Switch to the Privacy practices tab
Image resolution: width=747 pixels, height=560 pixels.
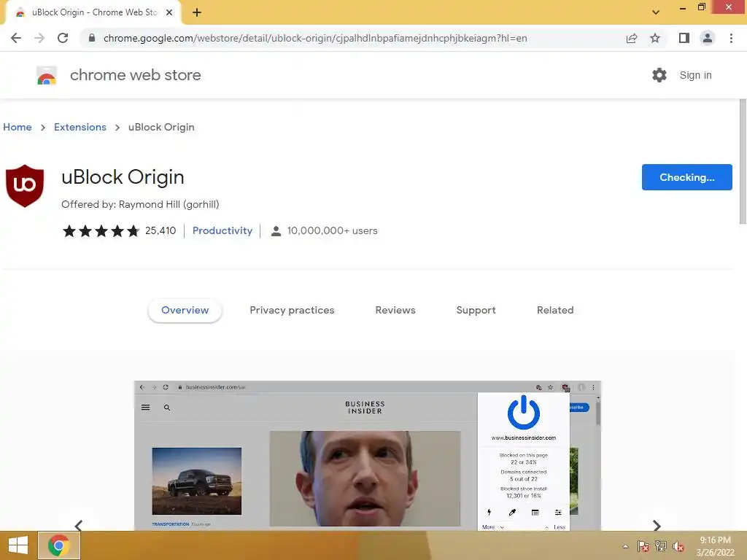tap(292, 310)
